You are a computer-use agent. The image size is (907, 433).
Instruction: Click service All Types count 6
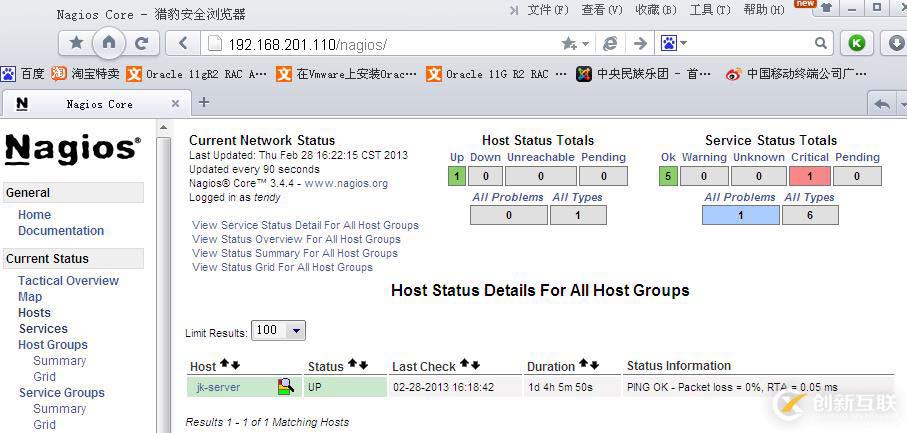point(810,215)
